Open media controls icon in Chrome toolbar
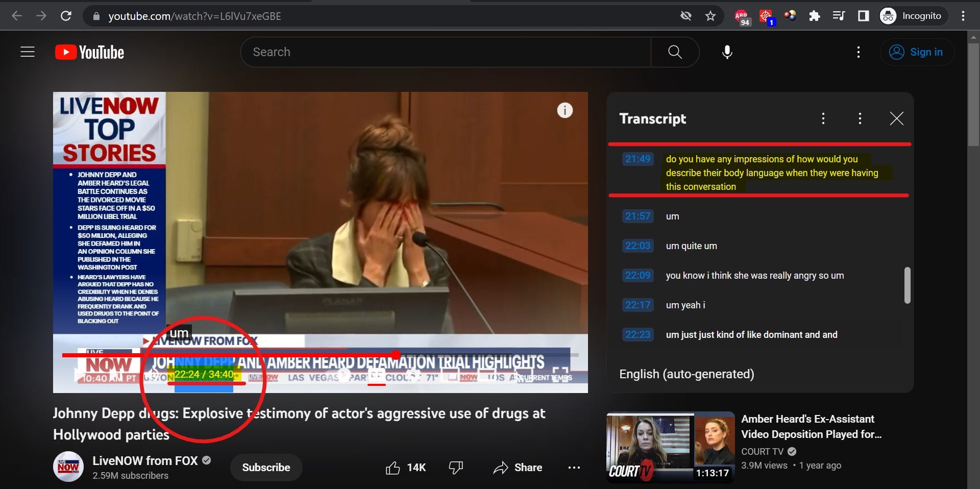 point(839,16)
